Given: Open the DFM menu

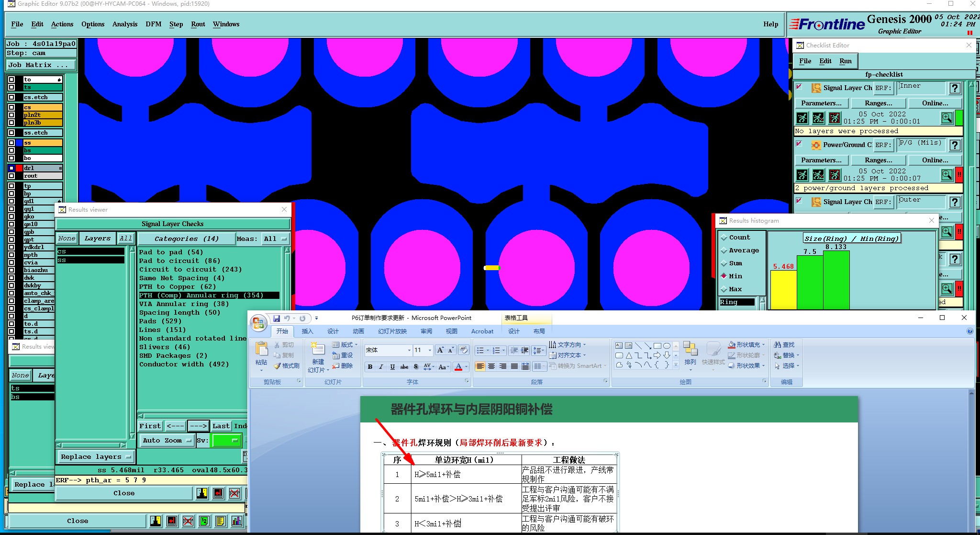Looking at the screenshot, I should [x=153, y=24].
